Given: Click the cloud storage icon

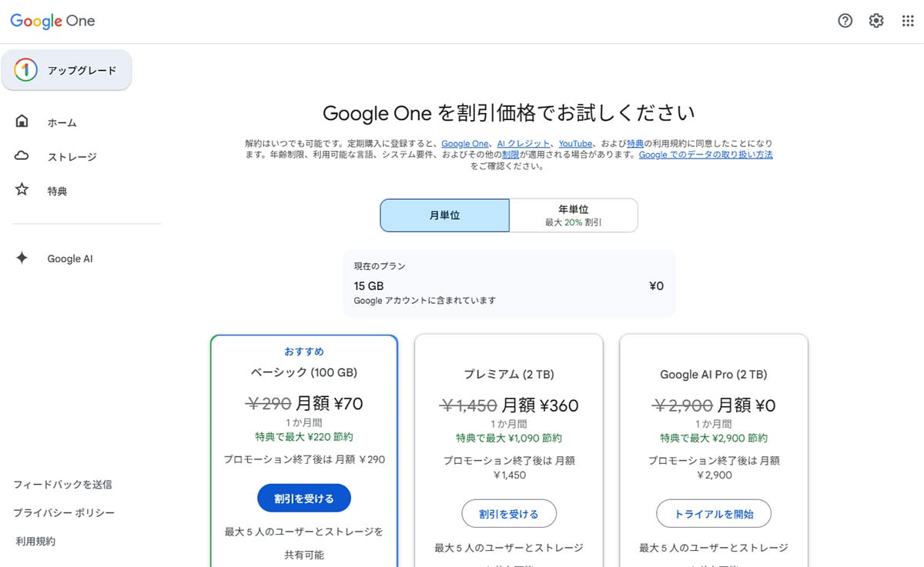Looking at the screenshot, I should pyautogui.click(x=22, y=156).
